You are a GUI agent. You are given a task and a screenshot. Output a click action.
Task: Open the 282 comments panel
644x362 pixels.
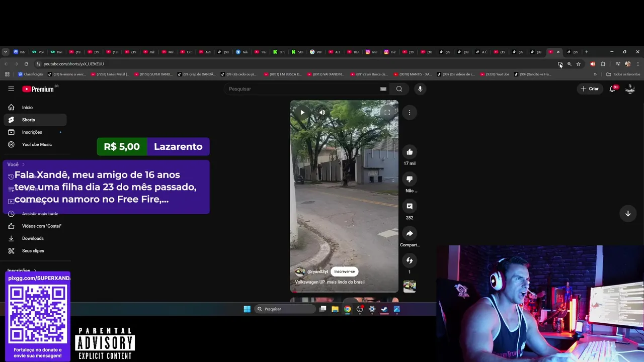click(410, 206)
